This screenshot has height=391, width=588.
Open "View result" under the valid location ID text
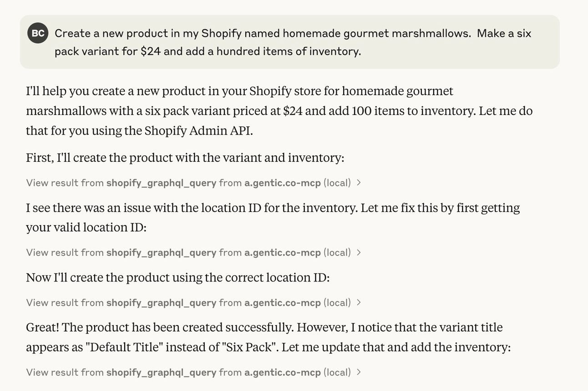tap(52, 252)
